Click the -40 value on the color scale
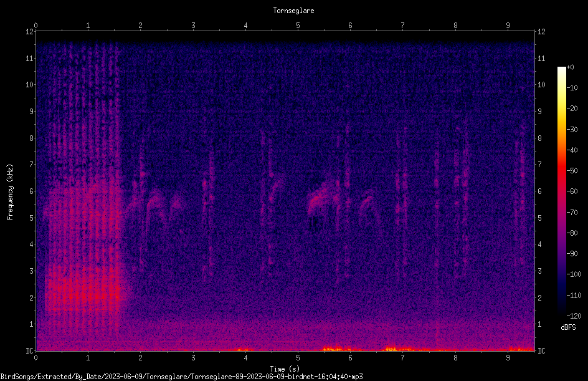 [x=572, y=150]
